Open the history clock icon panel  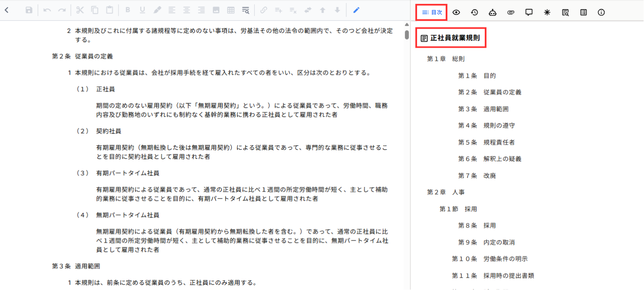coord(474,12)
